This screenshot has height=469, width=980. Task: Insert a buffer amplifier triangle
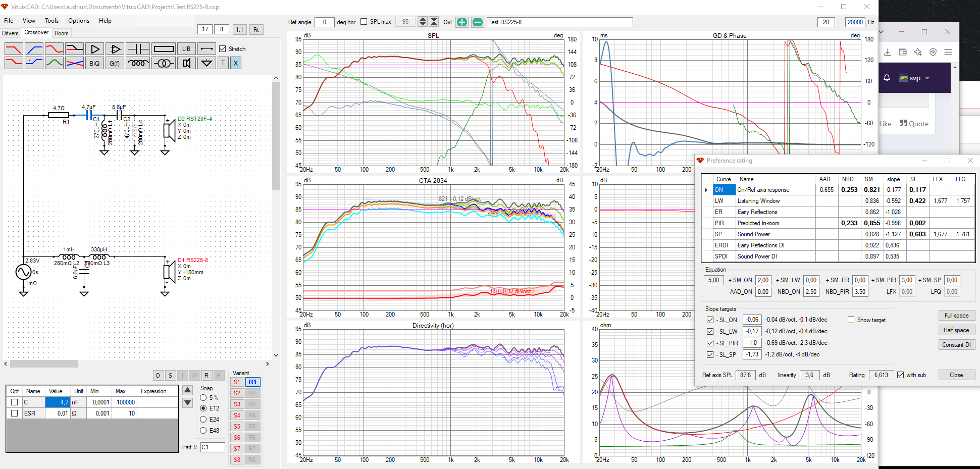pyautogui.click(x=94, y=49)
